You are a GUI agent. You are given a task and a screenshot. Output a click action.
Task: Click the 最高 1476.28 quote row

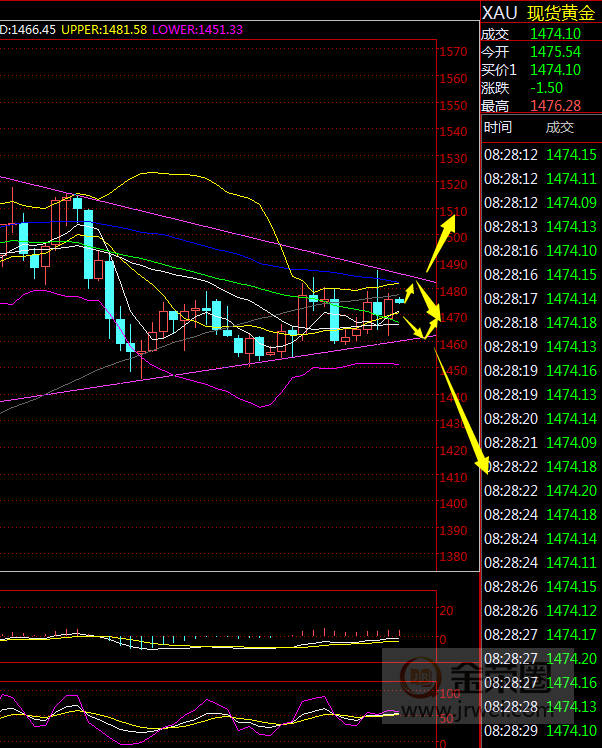[x=540, y=106]
